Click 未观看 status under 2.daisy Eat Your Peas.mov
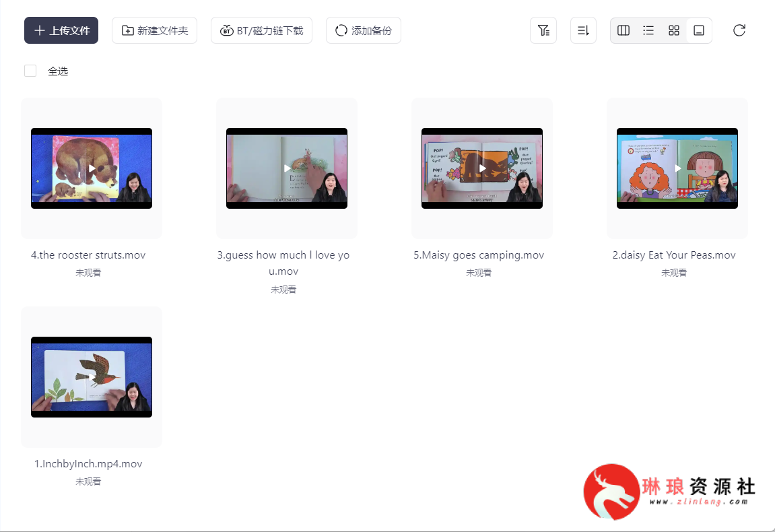The width and height of the screenshot is (775, 532). [x=674, y=273]
